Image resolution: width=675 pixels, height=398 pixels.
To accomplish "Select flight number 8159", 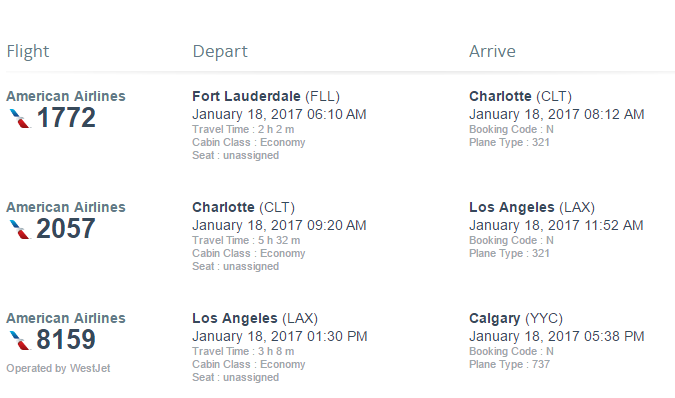I will 66,339.
